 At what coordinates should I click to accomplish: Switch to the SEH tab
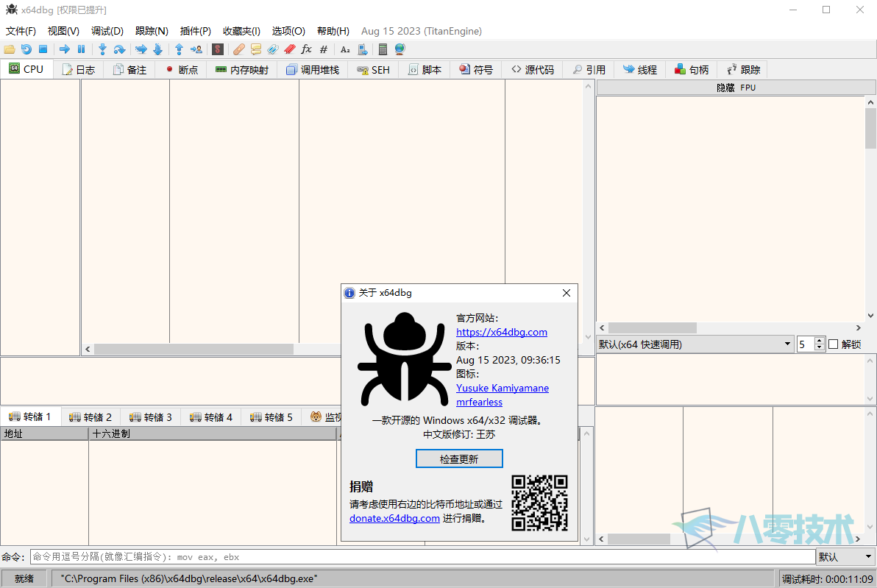click(x=374, y=69)
